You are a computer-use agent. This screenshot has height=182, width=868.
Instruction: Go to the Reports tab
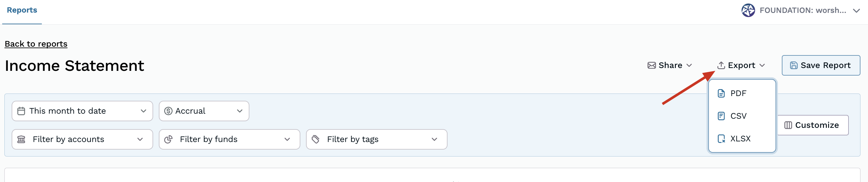coord(22,10)
